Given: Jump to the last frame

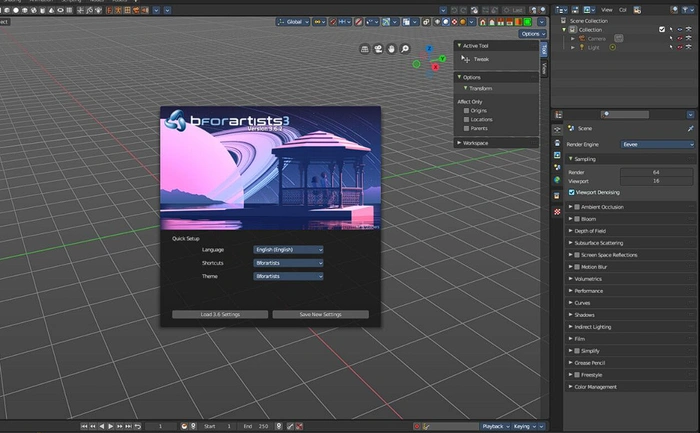Looking at the screenshot, I should pos(129,426).
